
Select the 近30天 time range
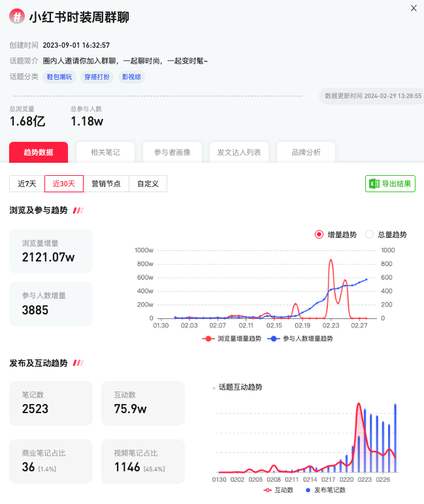pyautogui.click(x=64, y=184)
